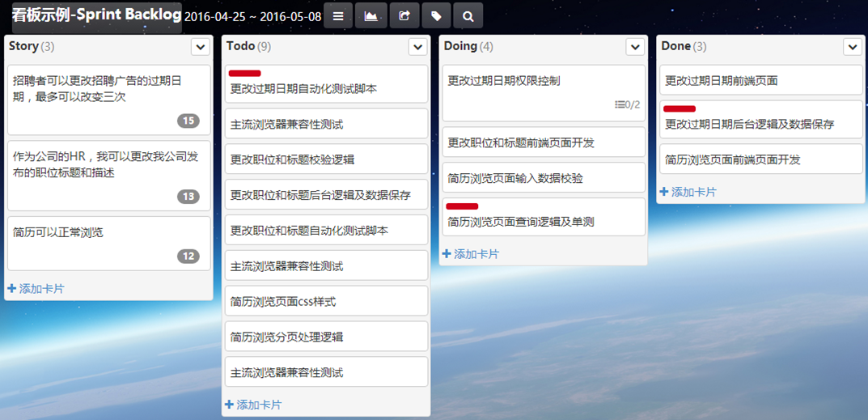This screenshot has height=420, width=868.
Task: Expand the Story column dropdown
Action: (x=200, y=47)
